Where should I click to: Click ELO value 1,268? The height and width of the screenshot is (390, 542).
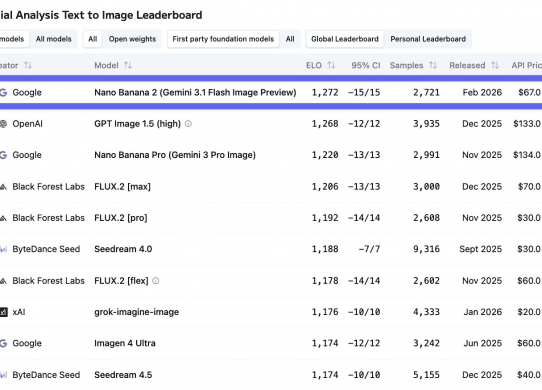coord(325,123)
